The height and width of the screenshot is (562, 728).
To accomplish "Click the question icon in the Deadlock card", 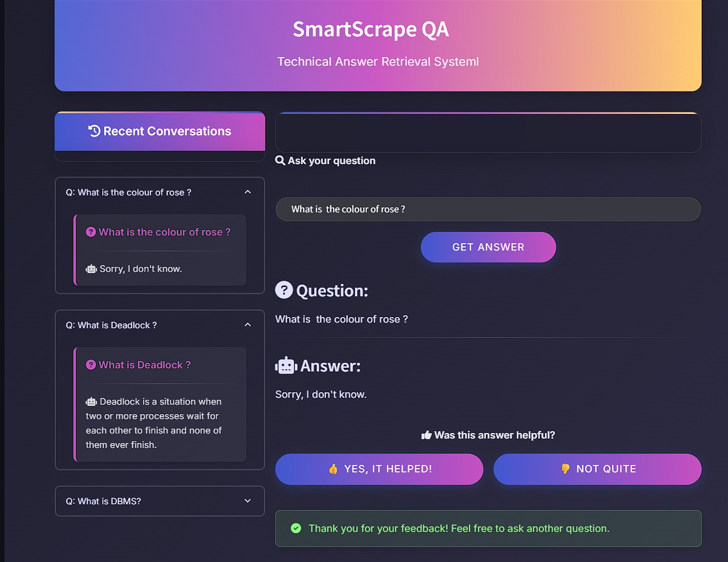I will [x=91, y=365].
